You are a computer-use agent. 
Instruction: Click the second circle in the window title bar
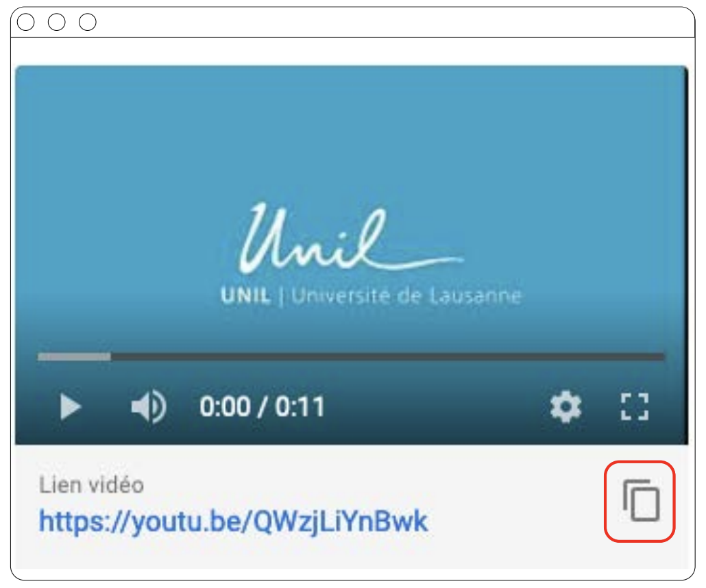pos(57,22)
